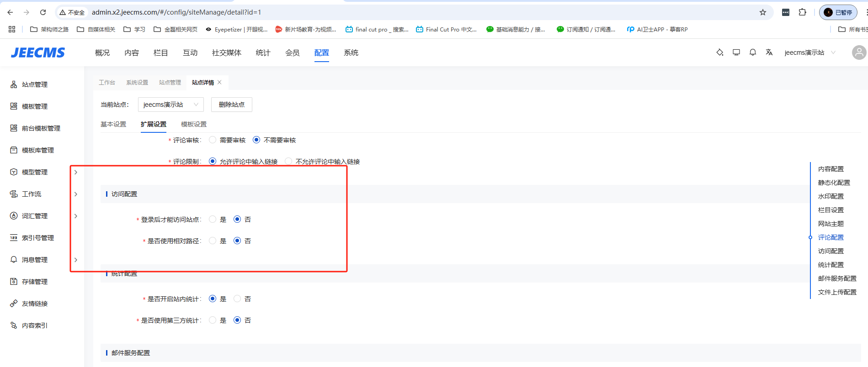Open the 架构师之路 bookmark folder
Image resolution: width=868 pixels, height=367 pixels.
click(49, 29)
